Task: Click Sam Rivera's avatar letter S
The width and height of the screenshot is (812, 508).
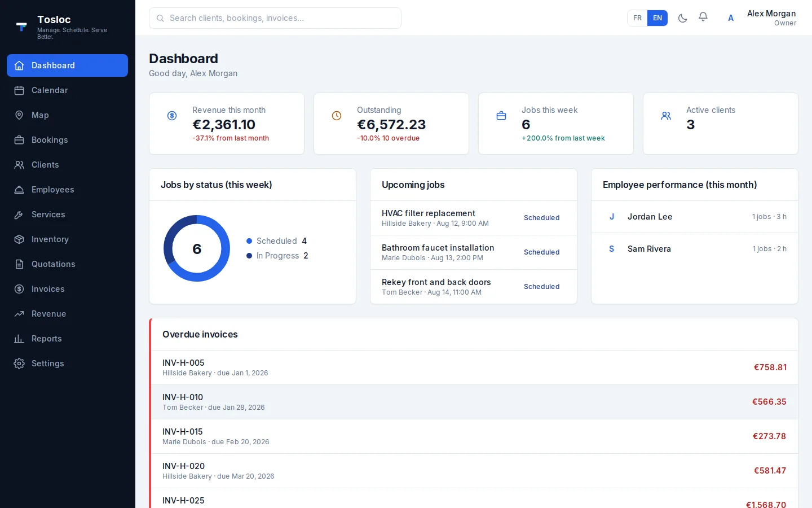Action: point(612,249)
